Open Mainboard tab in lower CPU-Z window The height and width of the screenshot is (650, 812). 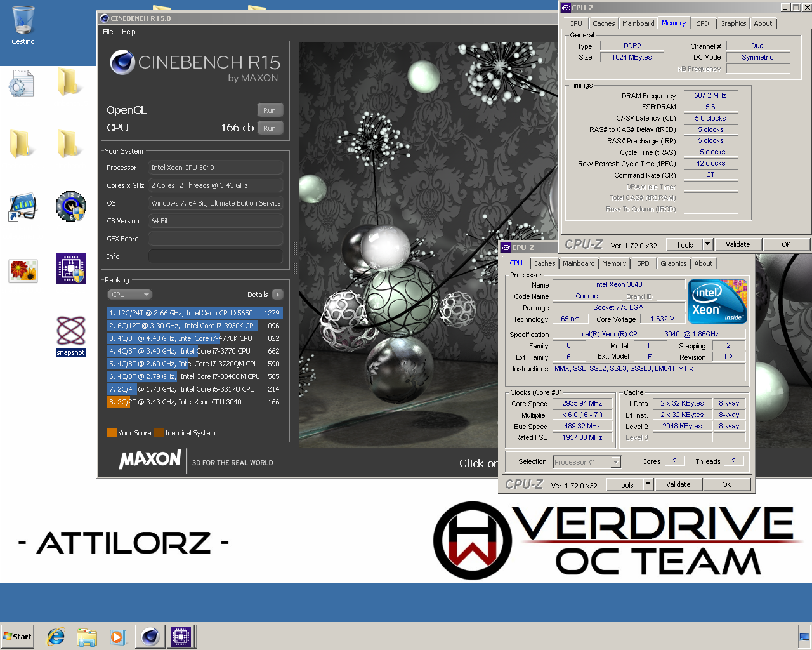point(579,263)
